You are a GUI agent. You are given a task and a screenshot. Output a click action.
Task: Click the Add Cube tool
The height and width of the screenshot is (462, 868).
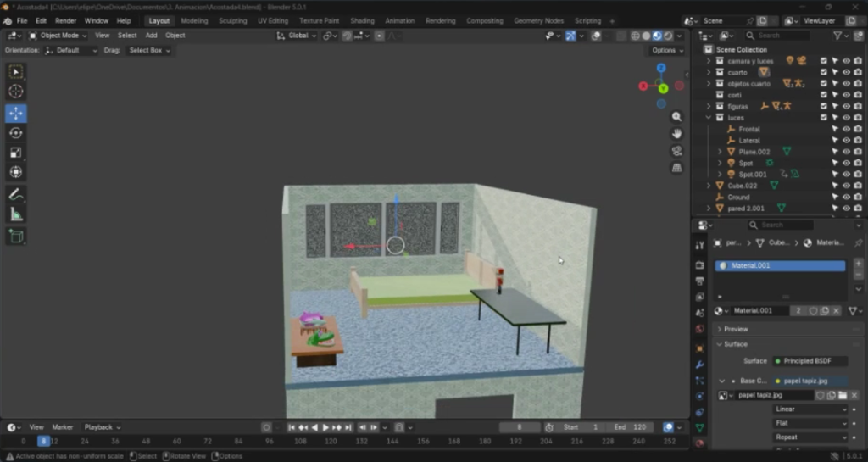pos(16,236)
